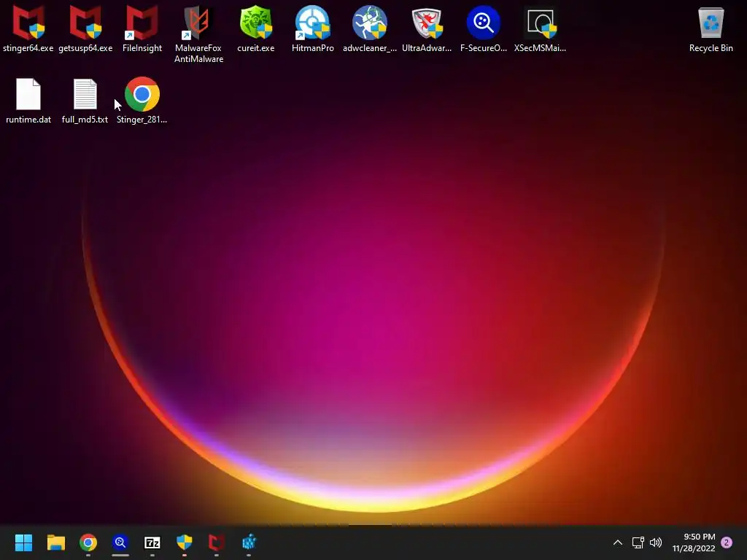The image size is (747, 560).
Task: Open the blue bug app in taskbar
Action: 249,542
